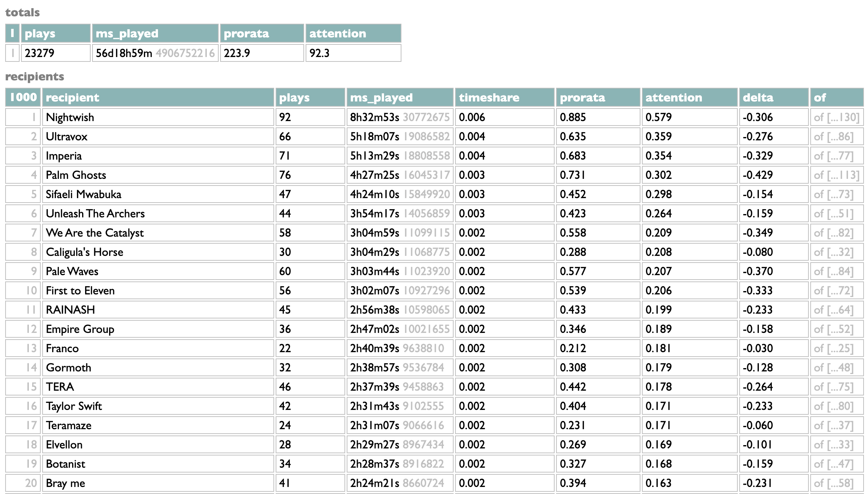
Task: Select the Unleash The Archers recipient cell
Action: (158, 214)
